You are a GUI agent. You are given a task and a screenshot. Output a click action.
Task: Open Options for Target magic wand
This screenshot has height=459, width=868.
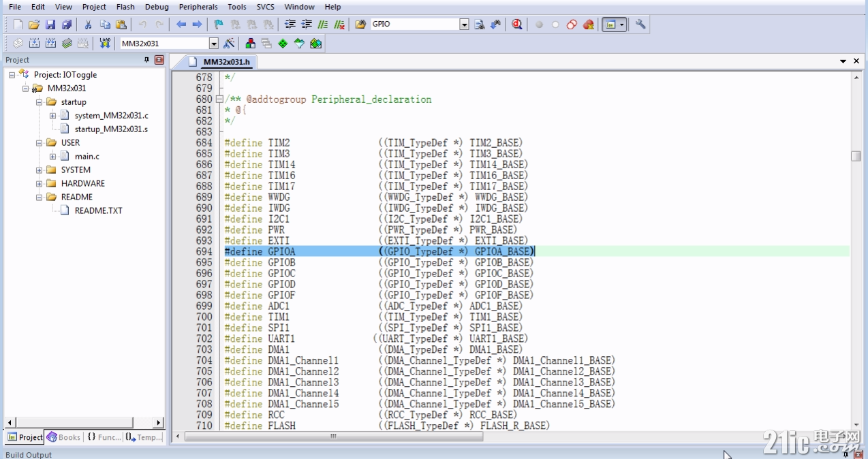click(229, 44)
